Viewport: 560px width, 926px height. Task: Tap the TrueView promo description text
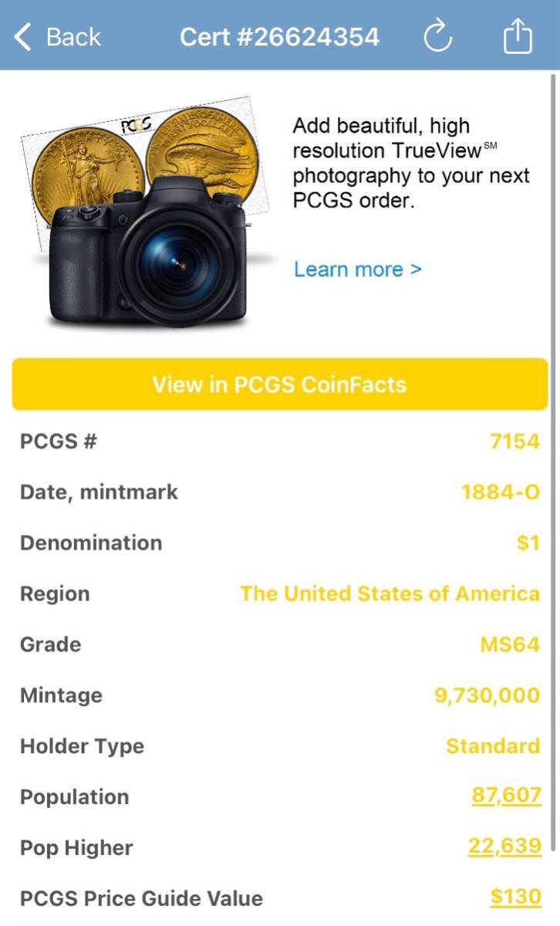[x=410, y=163]
